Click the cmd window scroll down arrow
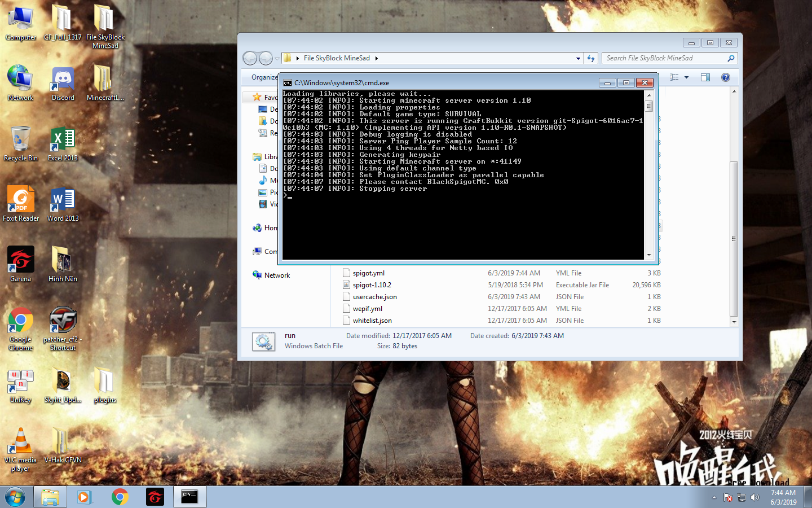The height and width of the screenshot is (508, 812). tap(648, 255)
